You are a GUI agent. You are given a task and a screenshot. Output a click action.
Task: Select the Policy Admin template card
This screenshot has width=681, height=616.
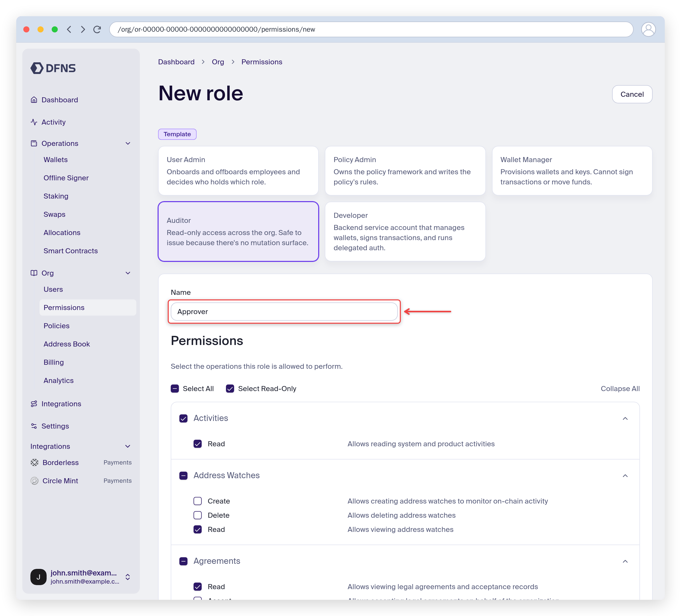click(x=405, y=170)
